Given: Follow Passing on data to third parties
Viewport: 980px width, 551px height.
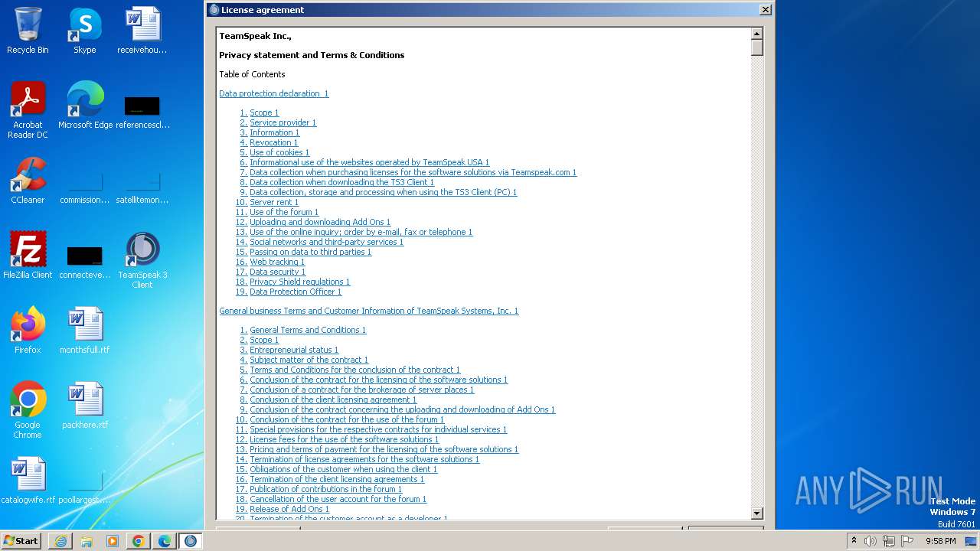Looking at the screenshot, I should point(310,252).
